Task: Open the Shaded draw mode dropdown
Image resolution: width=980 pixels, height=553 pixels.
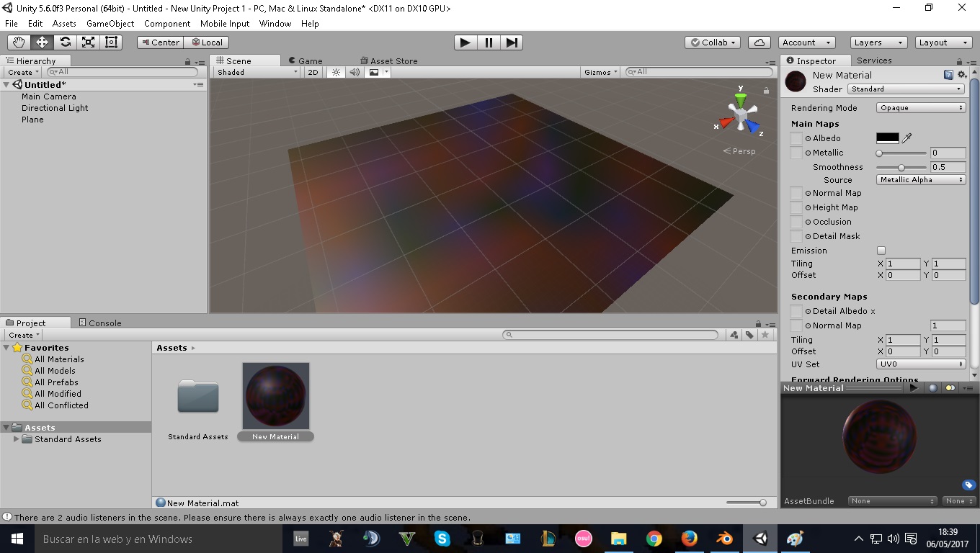Action: (257, 72)
